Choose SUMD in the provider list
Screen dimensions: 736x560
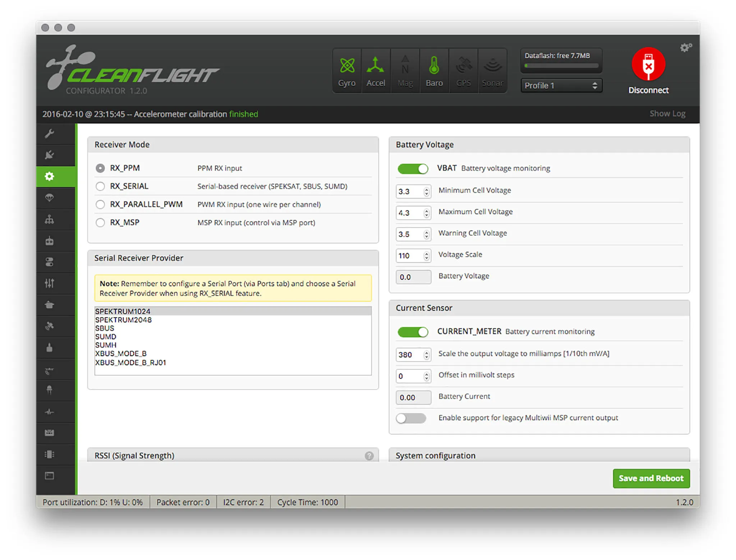pyautogui.click(x=106, y=337)
